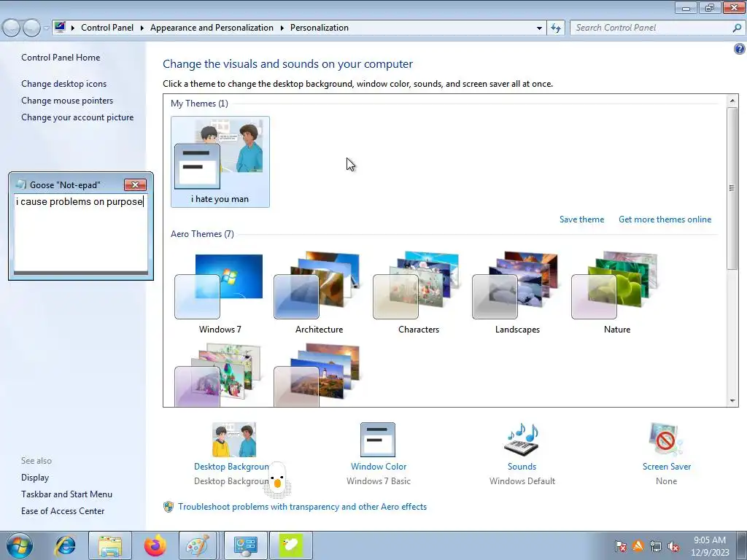Viewport: 747px width, 560px height.
Task: Click the Help question mark icon
Action: tap(740, 49)
